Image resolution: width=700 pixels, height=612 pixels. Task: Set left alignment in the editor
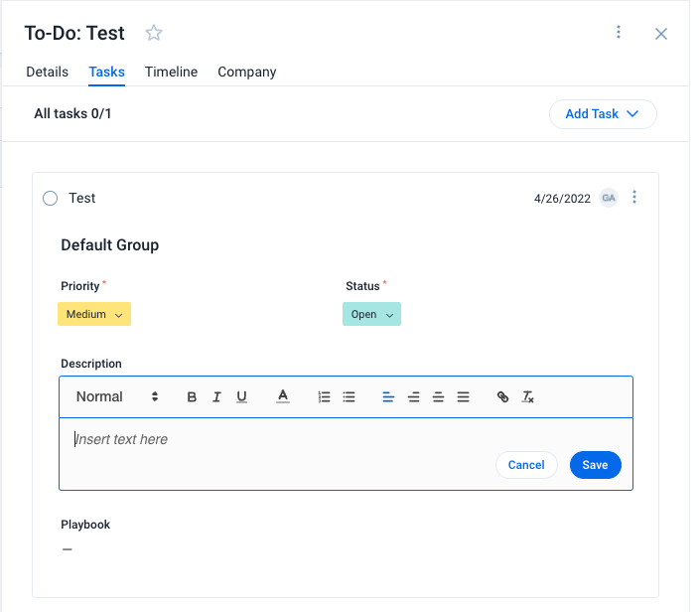(388, 396)
